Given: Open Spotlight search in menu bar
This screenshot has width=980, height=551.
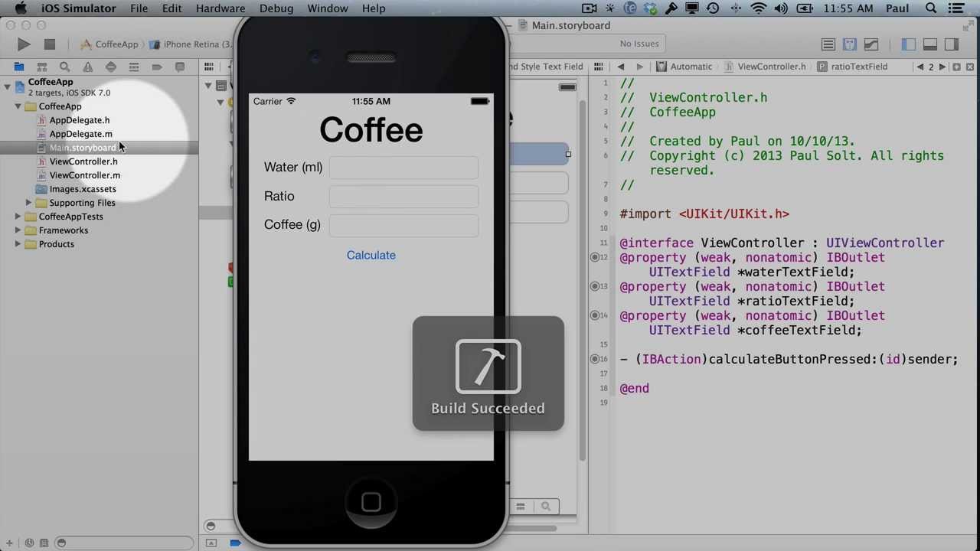Looking at the screenshot, I should tap(931, 8).
